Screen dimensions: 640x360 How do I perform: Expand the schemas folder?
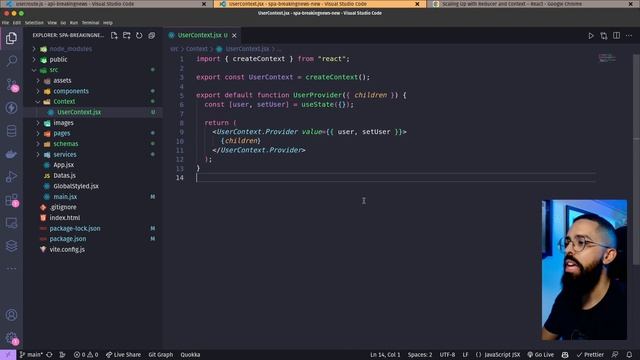[38, 144]
